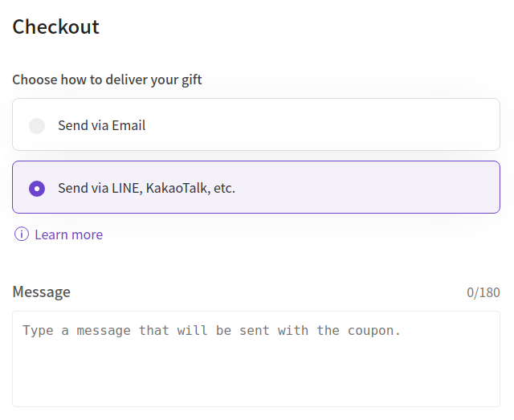Select the Send via LINE, KakaoTalk radio button
The height and width of the screenshot is (420, 514).
37,189
